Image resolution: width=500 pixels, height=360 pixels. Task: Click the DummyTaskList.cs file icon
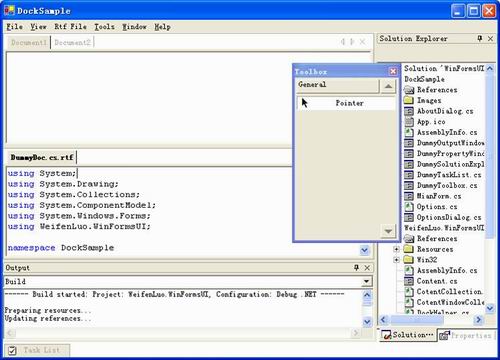[x=409, y=175]
